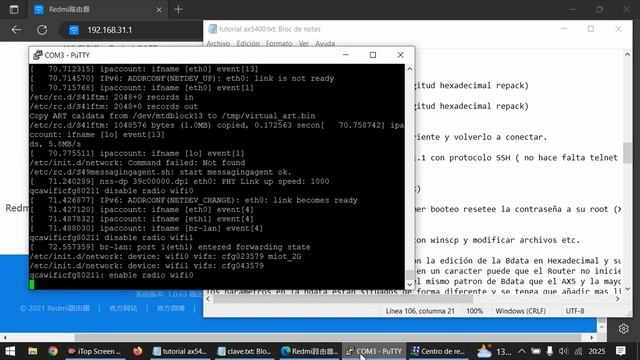Click the 20:25 taskbar clock

point(597,351)
